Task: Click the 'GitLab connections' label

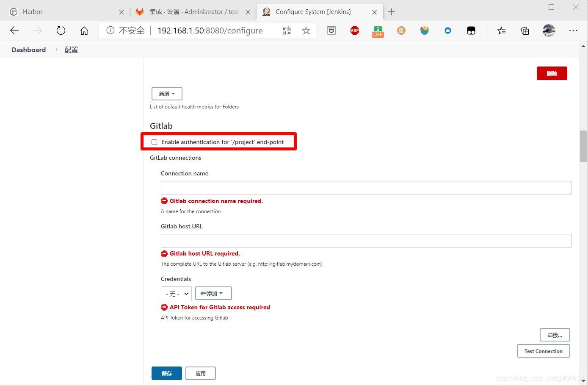Action: (176, 158)
